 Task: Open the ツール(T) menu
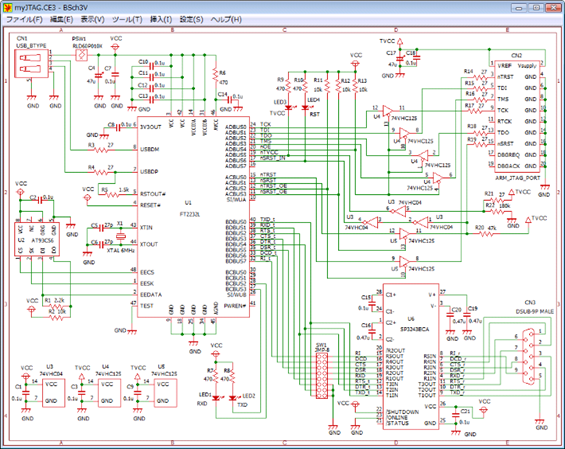click(127, 19)
